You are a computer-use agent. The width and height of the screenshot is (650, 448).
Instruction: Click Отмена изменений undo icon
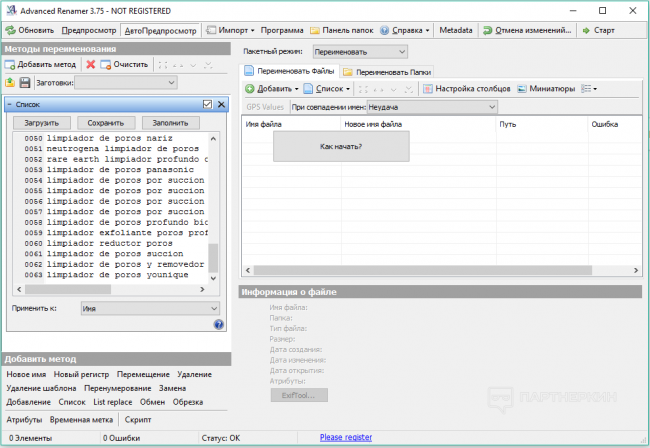tap(486, 30)
